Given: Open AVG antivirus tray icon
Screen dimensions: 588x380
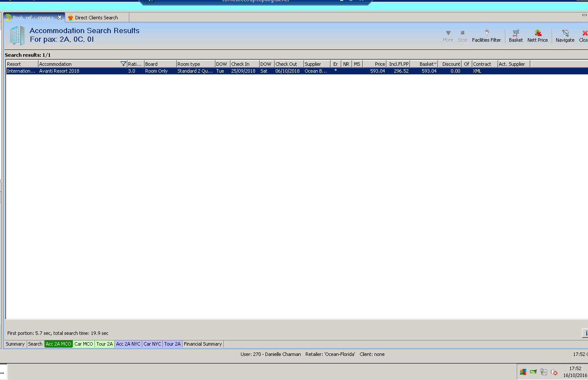Looking at the screenshot, I should click(523, 372).
